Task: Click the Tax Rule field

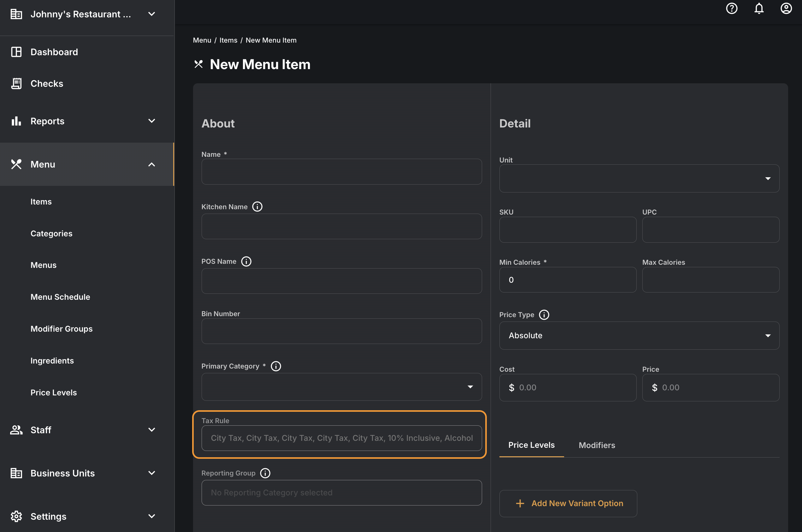Action: (x=342, y=438)
